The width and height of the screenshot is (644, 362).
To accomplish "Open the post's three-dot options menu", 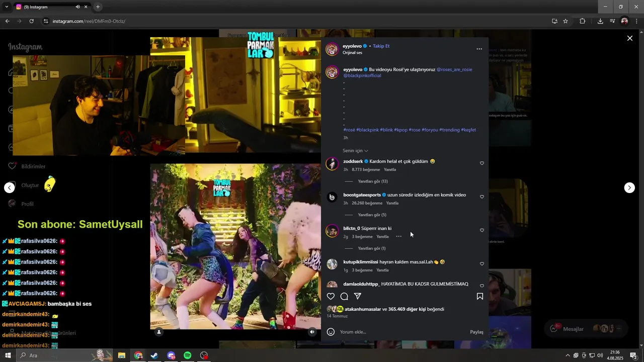I will [479, 49].
